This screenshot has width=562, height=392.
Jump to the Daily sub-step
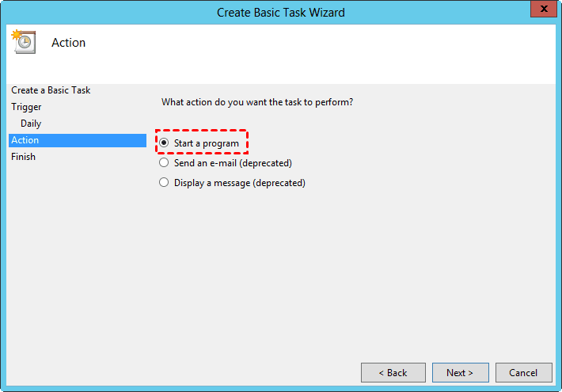pyautogui.click(x=31, y=124)
